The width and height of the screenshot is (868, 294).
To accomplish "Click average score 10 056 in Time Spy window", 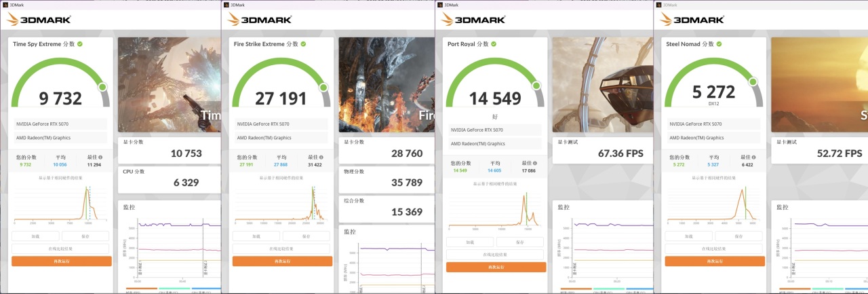I will [x=60, y=164].
